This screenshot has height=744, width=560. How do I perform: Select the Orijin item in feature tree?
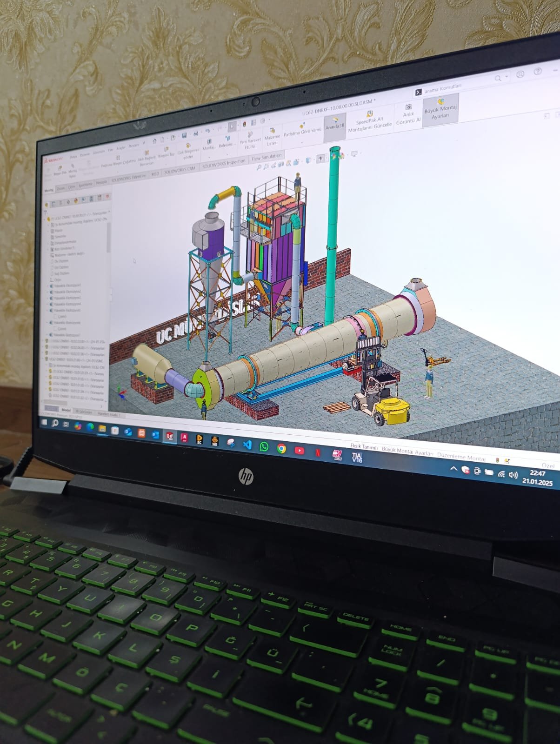(x=57, y=280)
